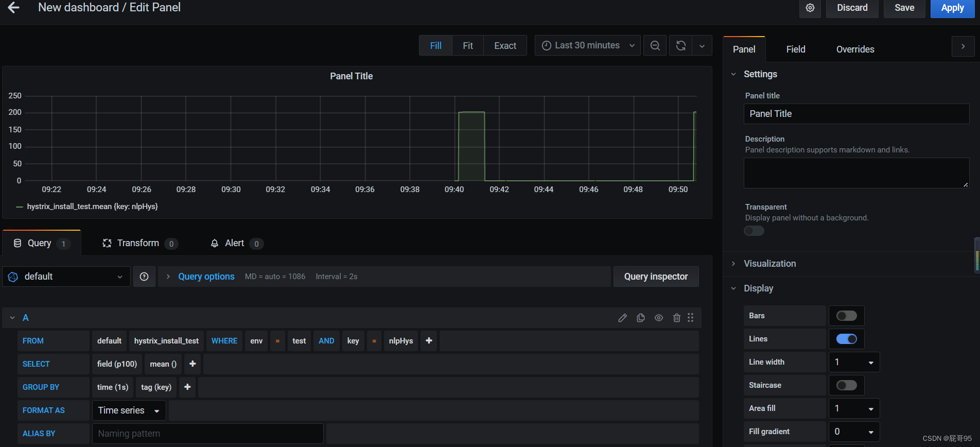Screen dimensions: 980x447
Task: Open the FORMAT AS Time series dropdown
Action: (129, 410)
